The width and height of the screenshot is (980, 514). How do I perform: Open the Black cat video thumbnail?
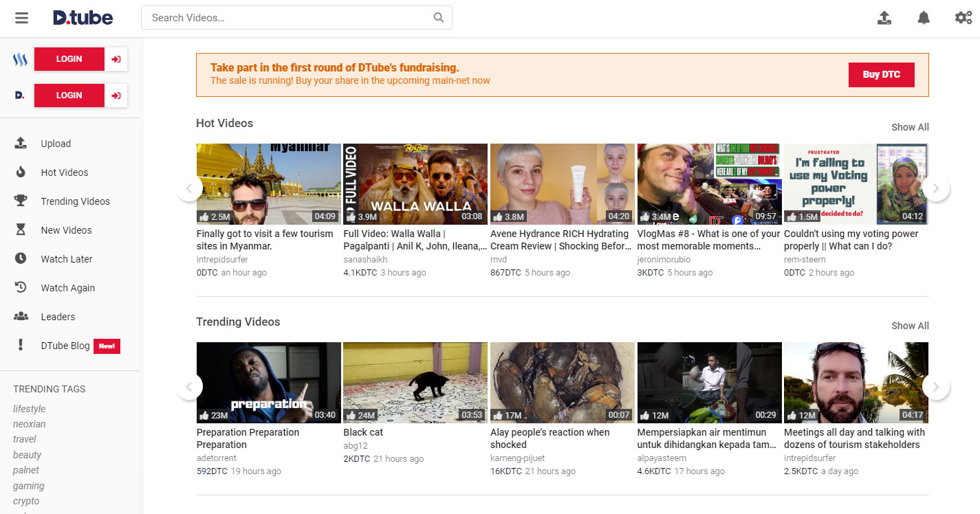click(415, 383)
